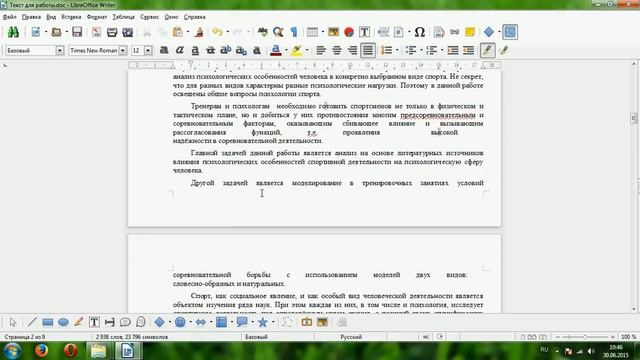Click the red Font Color swatch

click(x=276, y=50)
